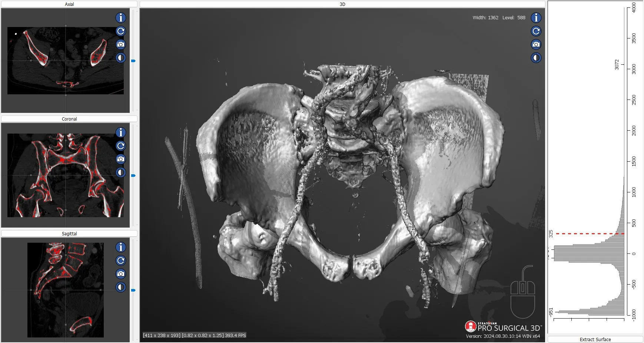Viewport: 644px width, 343px height.
Task: Toggle contrast icon in Axial view
Action: [x=121, y=58]
